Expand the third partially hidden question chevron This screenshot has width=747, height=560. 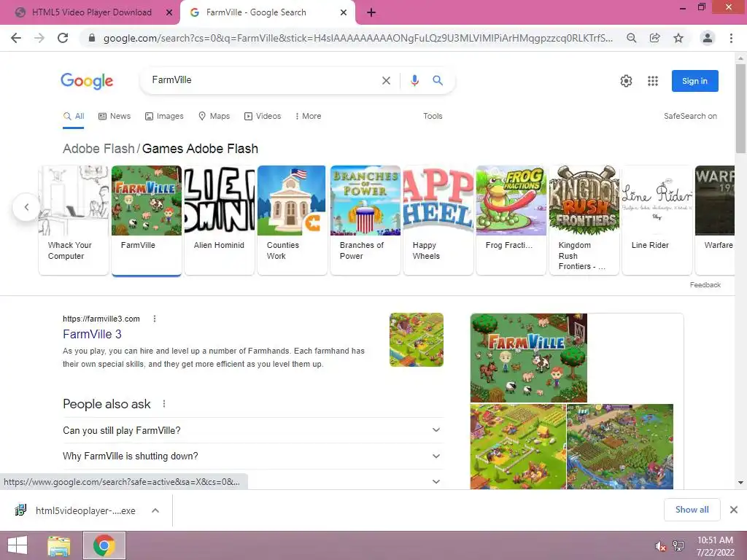click(x=436, y=481)
